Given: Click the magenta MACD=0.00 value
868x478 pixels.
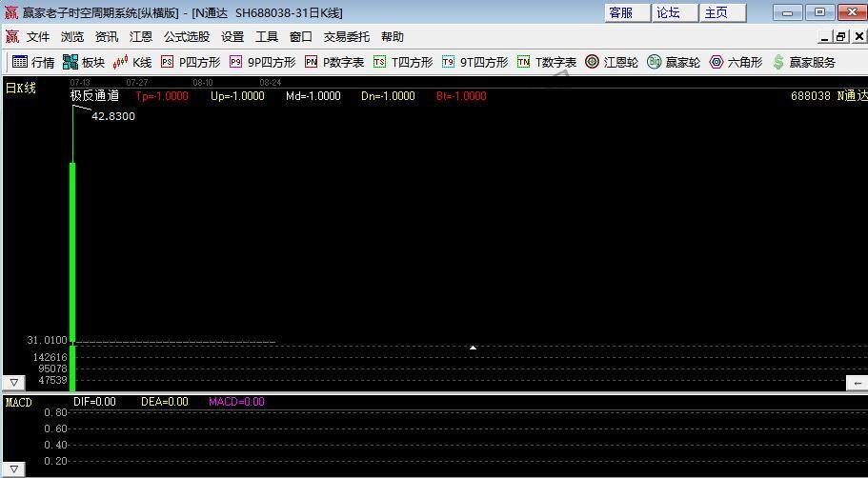Looking at the screenshot, I should (x=236, y=402).
